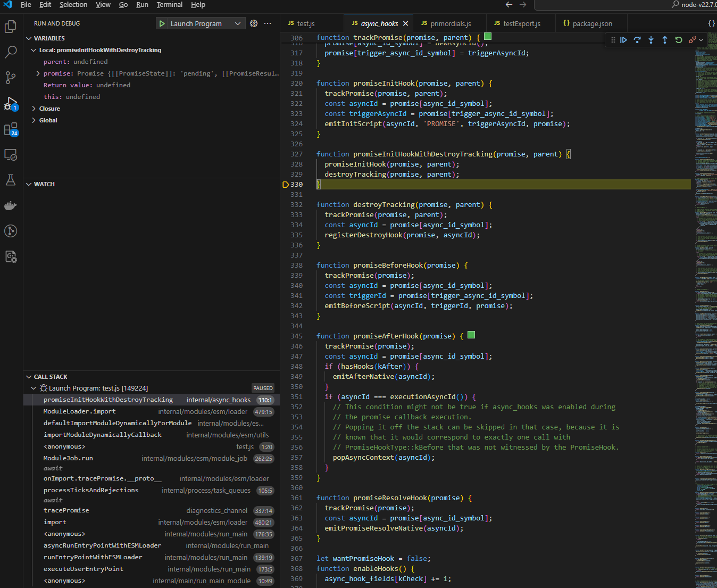Open the Terminal menu
Screen dimensions: 717x588
pyautogui.click(x=169, y=5)
